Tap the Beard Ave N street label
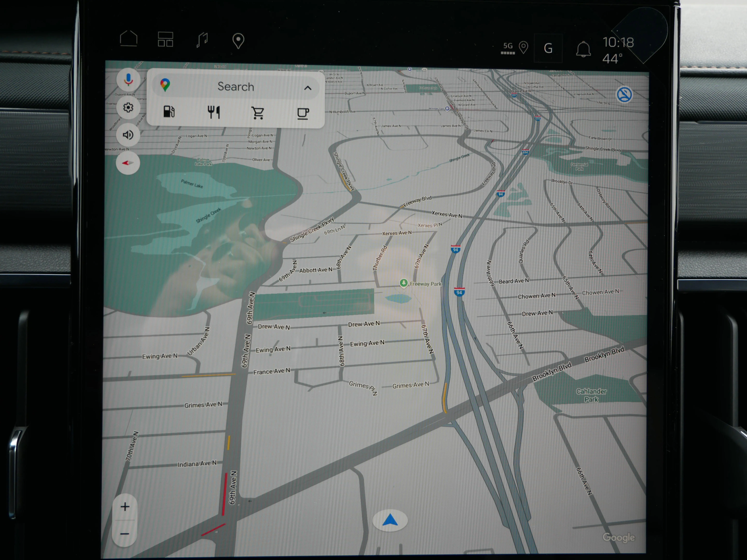Image resolution: width=747 pixels, height=560 pixels. point(514,281)
